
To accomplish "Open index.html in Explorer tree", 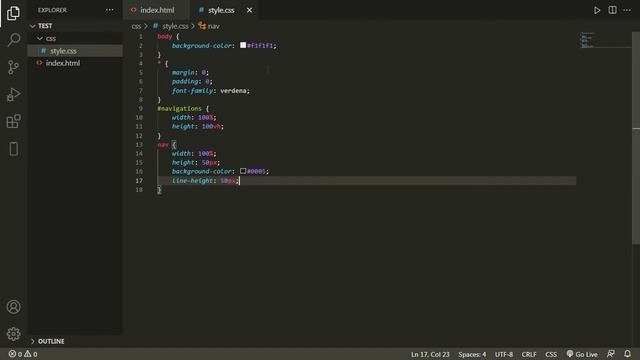I will tap(63, 63).
